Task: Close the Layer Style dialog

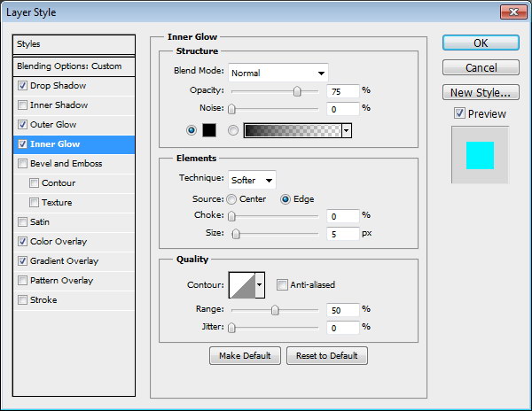Action: (x=512, y=12)
